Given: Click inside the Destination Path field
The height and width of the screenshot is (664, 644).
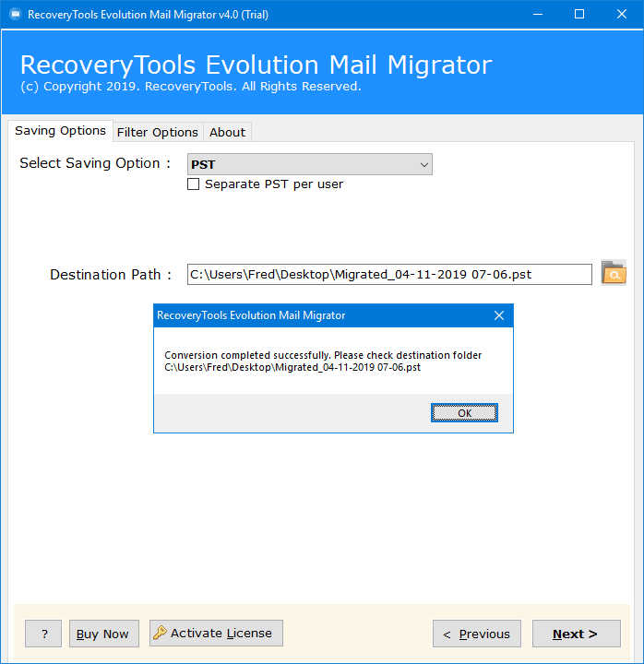Looking at the screenshot, I should click(389, 275).
